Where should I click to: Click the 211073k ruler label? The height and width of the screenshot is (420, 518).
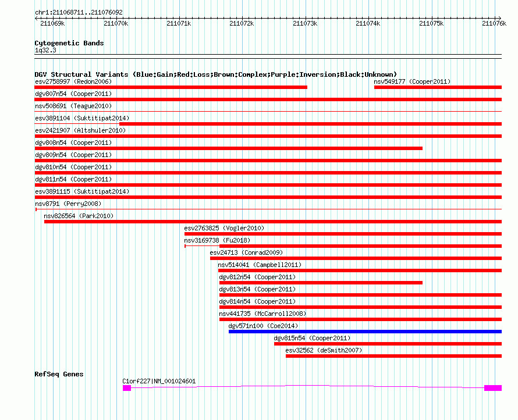(x=305, y=23)
